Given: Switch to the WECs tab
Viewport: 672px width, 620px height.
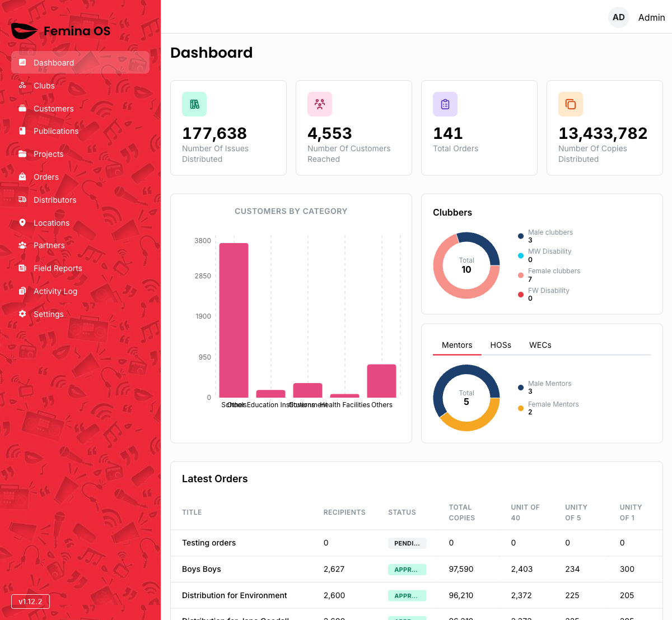Looking at the screenshot, I should (x=540, y=345).
